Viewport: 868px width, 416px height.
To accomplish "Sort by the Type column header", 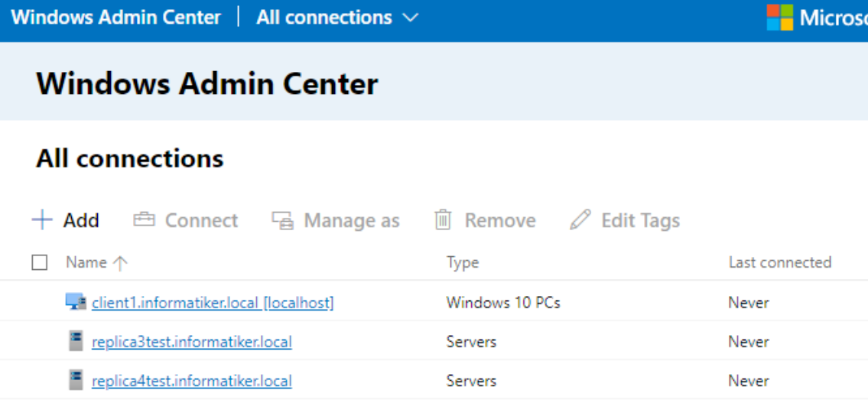I will (463, 262).
